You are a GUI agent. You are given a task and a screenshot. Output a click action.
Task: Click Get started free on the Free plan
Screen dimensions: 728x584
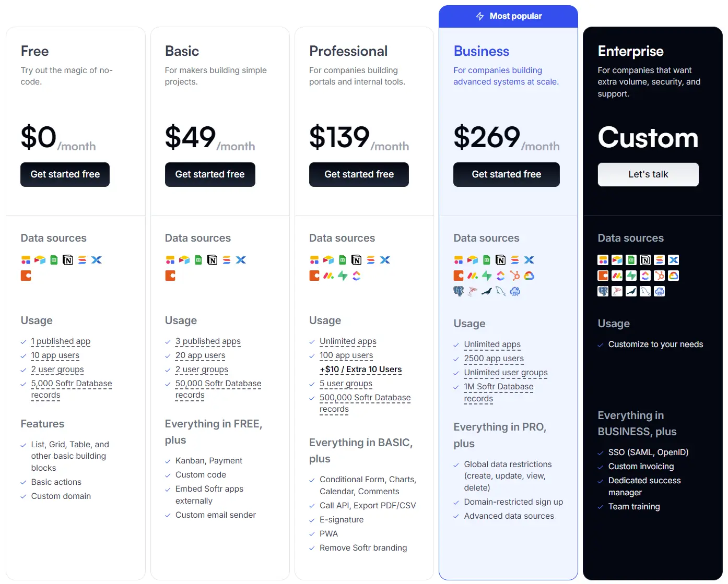point(65,174)
